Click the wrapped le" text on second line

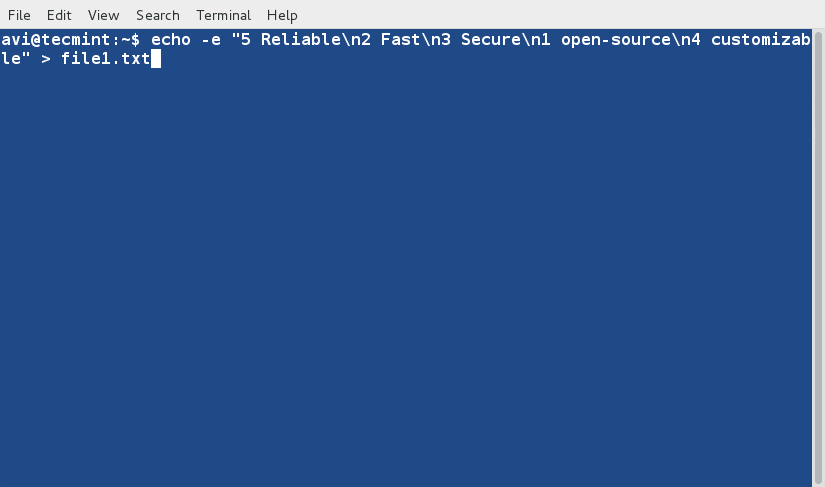click(x=15, y=59)
